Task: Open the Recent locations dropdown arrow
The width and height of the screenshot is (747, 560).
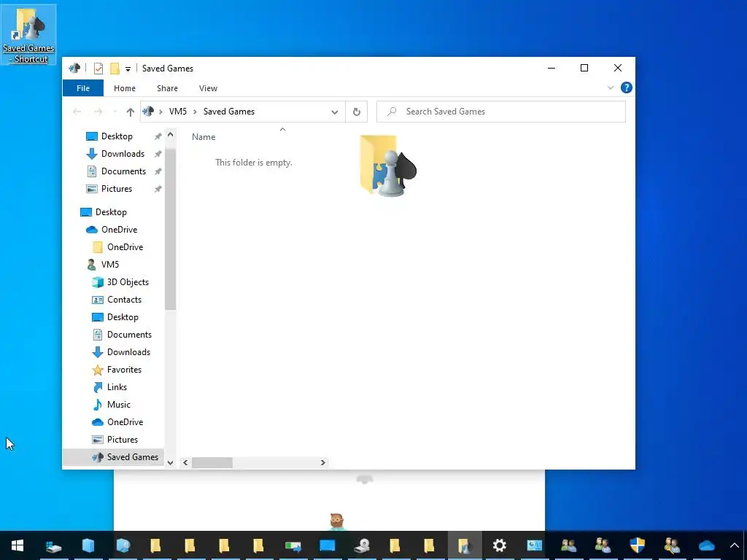Action: tap(115, 112)
